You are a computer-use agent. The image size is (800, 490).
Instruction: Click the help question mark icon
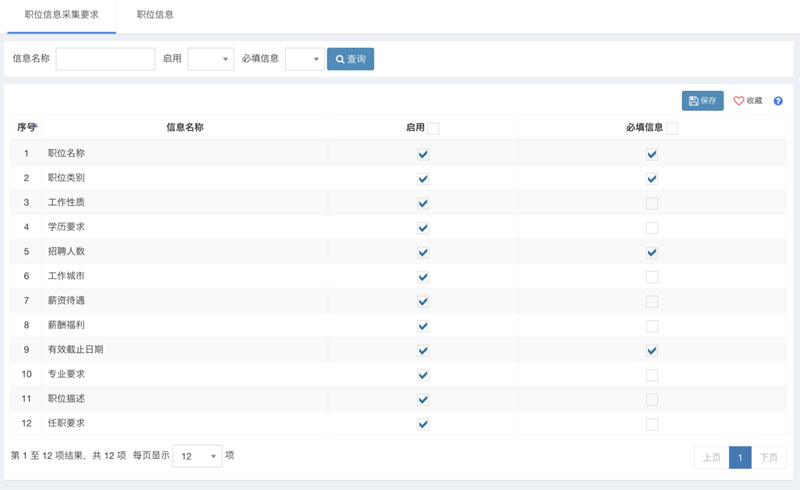click(778, 101)
